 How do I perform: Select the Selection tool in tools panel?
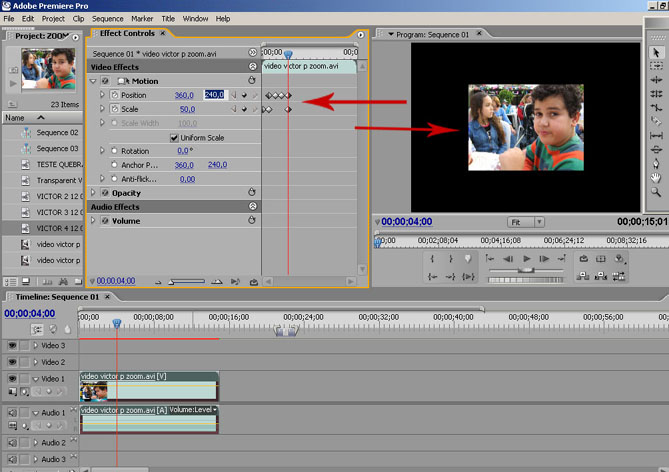pyautogui.click(x=656, y=52)
